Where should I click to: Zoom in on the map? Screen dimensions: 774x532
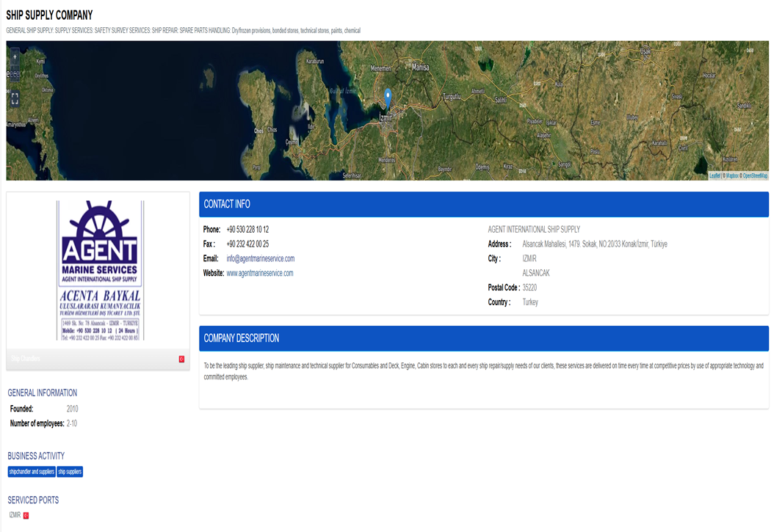coord(14,57)
